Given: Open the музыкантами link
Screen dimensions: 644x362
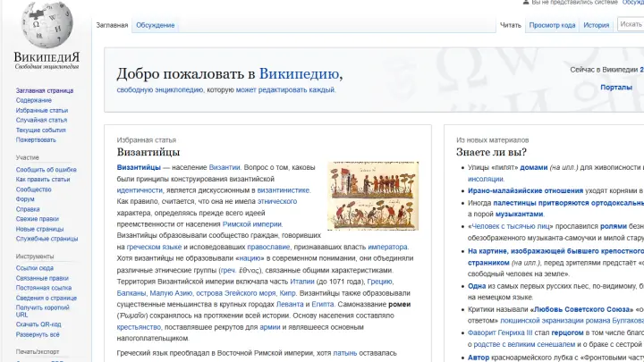Looking at the screenshot, I should tap(519, 215).
